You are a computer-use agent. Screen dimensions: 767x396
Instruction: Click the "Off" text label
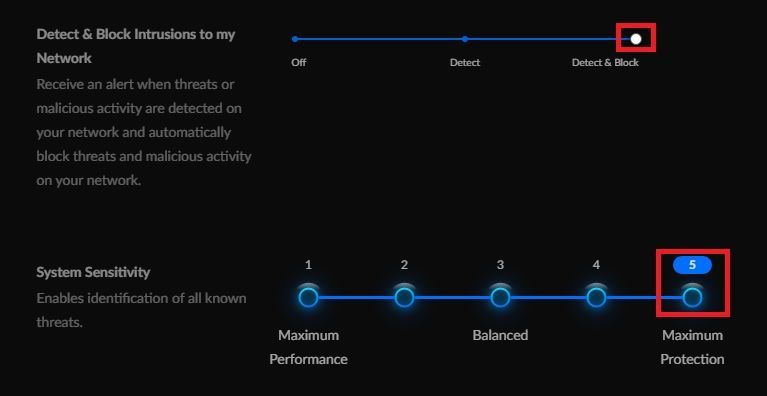[x=298, y=63]
